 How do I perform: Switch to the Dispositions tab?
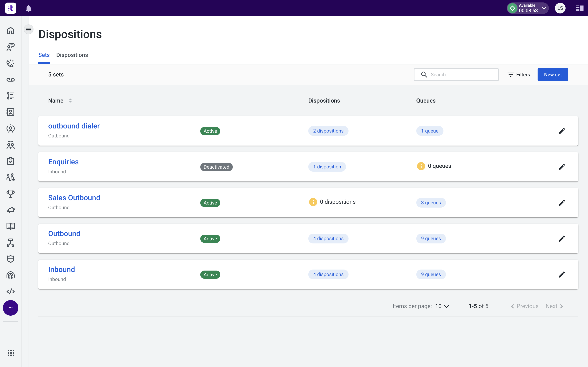(x=72, y=55)
